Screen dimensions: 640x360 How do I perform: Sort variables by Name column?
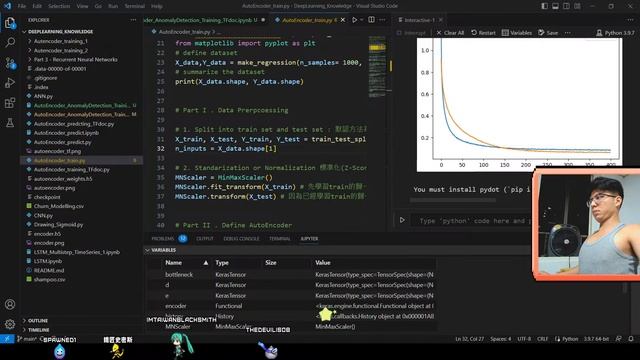(186, 262)
